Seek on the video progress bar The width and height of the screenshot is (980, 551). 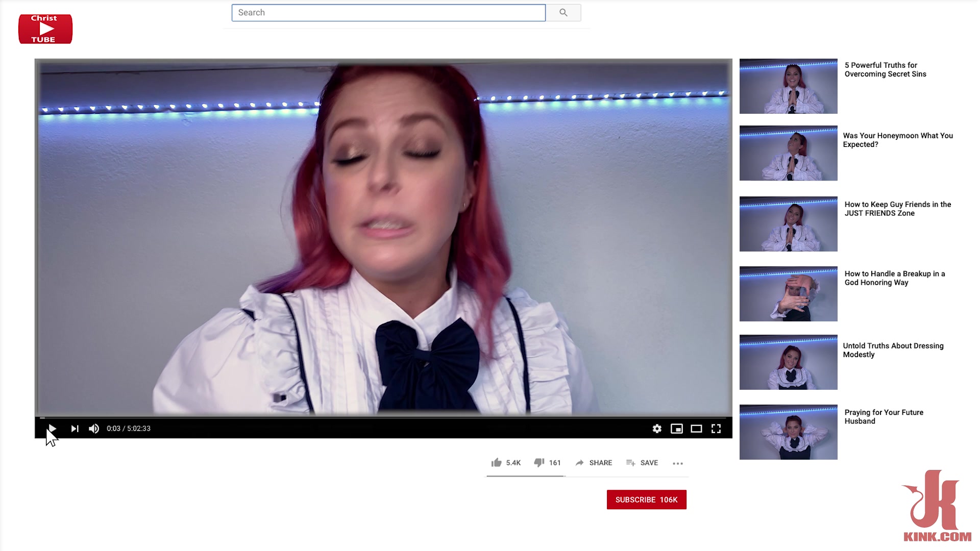383,417
